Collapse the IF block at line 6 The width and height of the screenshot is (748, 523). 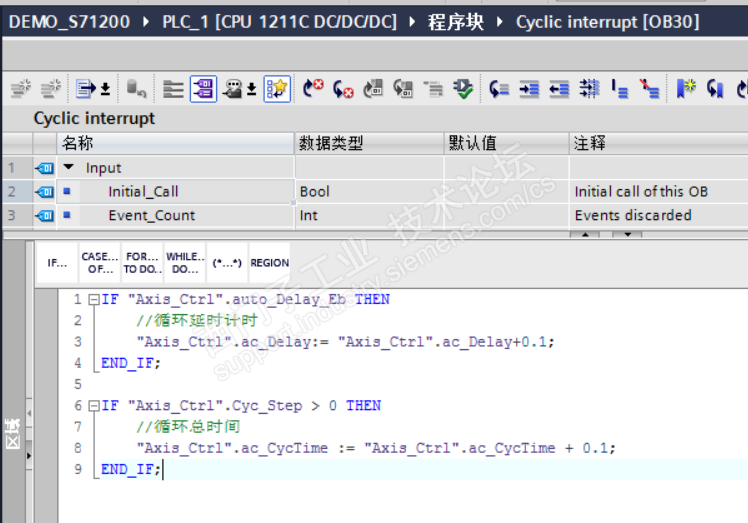click(94, 406)
